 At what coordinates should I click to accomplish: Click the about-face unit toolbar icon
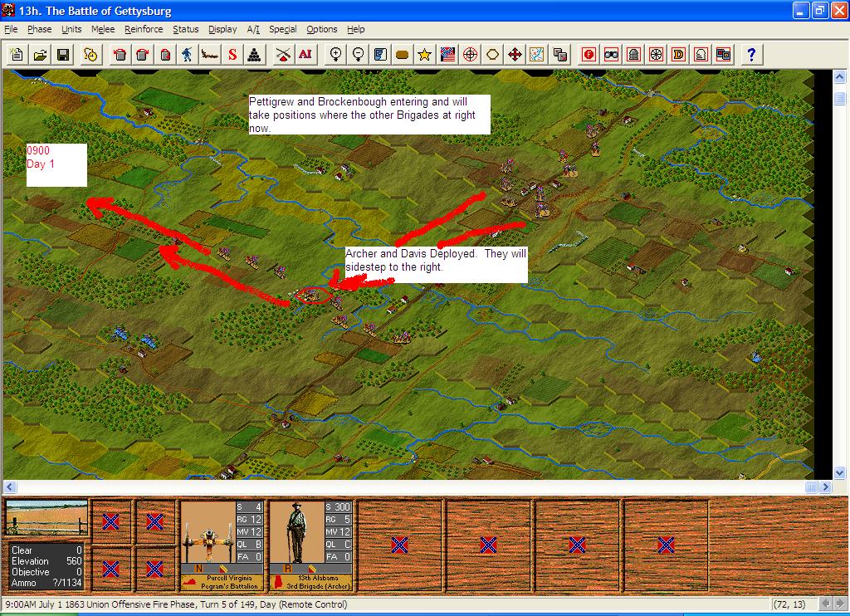(165, 54)
